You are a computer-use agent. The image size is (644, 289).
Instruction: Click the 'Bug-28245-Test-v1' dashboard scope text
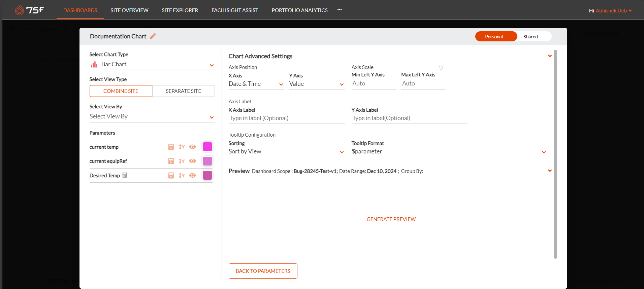(315, 171)
